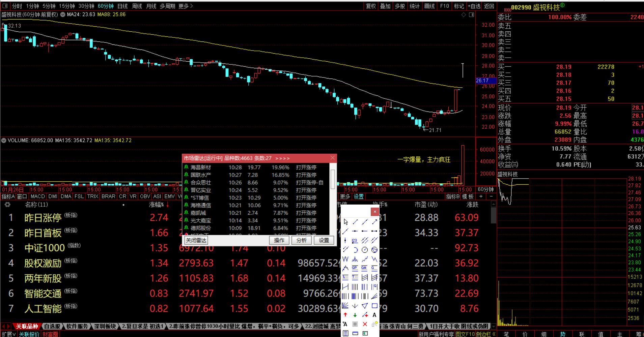This screenshot has height=337, width=644.
Task: Click the bell icon beside 海昌新材
Action: 186,167
